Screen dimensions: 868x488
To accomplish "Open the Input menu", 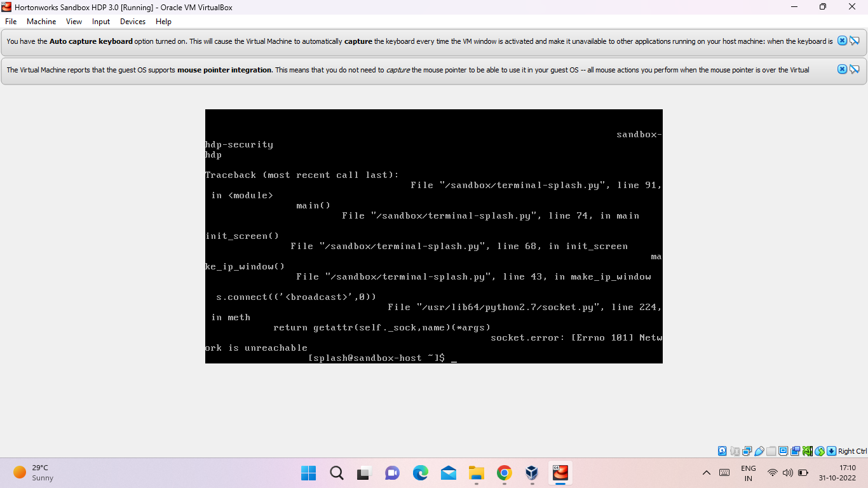I will (x=100, y=21).
